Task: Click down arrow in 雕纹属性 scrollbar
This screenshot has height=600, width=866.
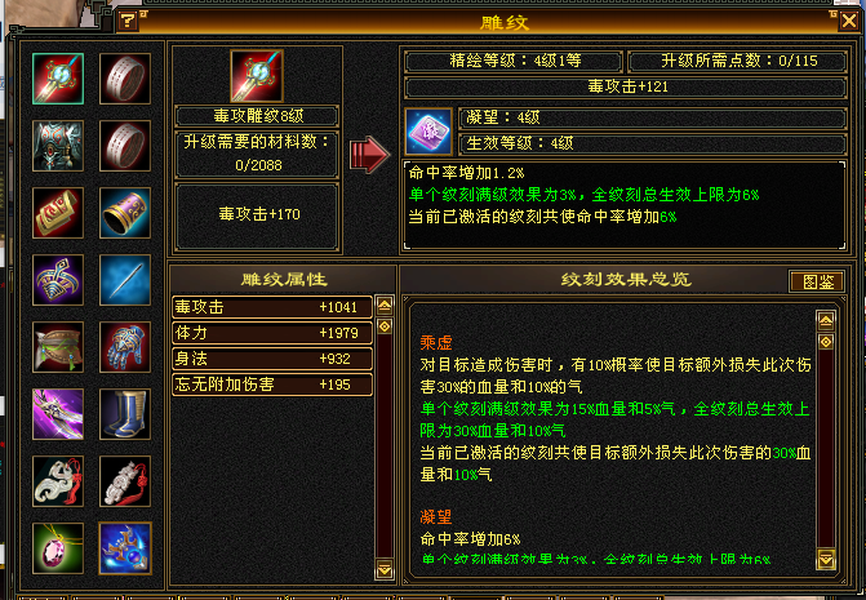Action: click(x=384, y=569)
